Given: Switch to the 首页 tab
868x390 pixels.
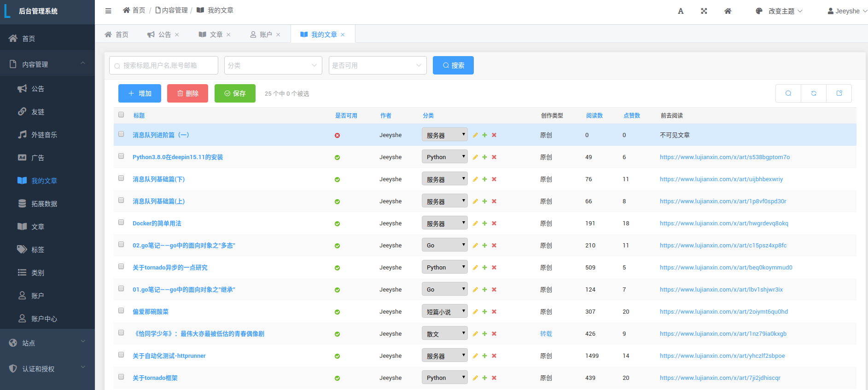Looking at the screenshot, I should [x=117, y=34].
